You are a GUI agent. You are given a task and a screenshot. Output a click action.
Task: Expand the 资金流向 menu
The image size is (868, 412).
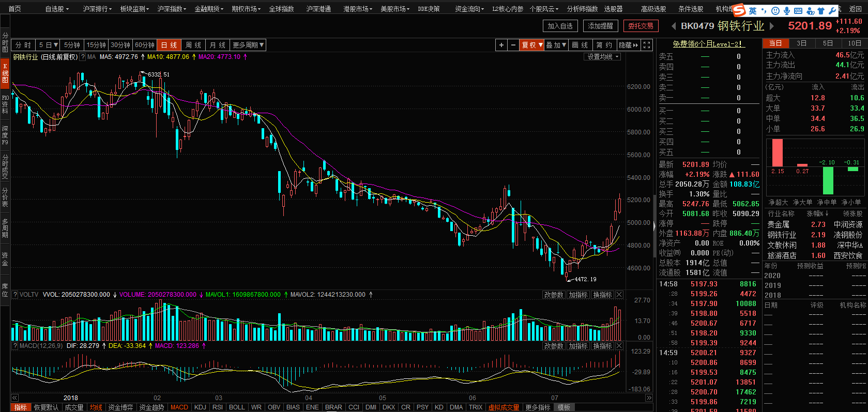tap(469, 9)
